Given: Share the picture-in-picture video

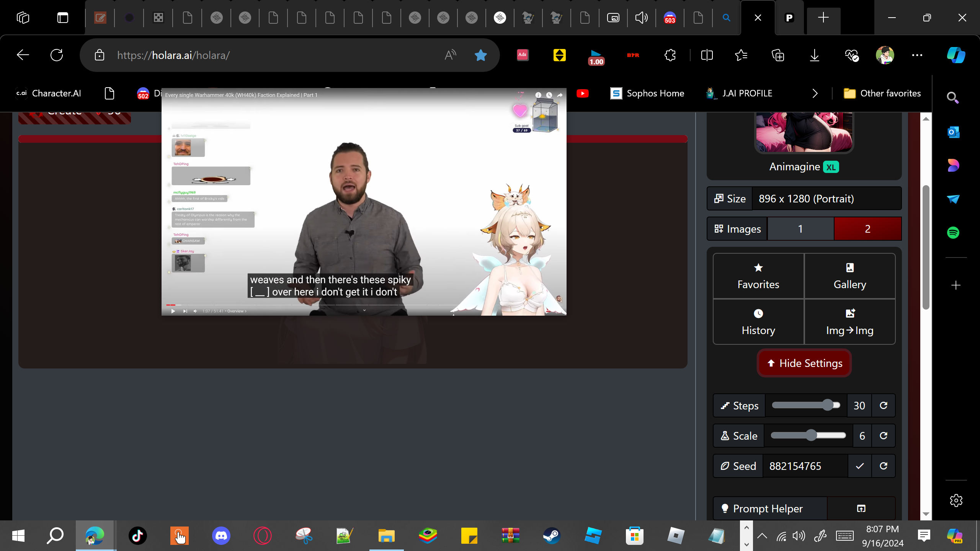Looking at the screenshot, I should click(560, 95).
